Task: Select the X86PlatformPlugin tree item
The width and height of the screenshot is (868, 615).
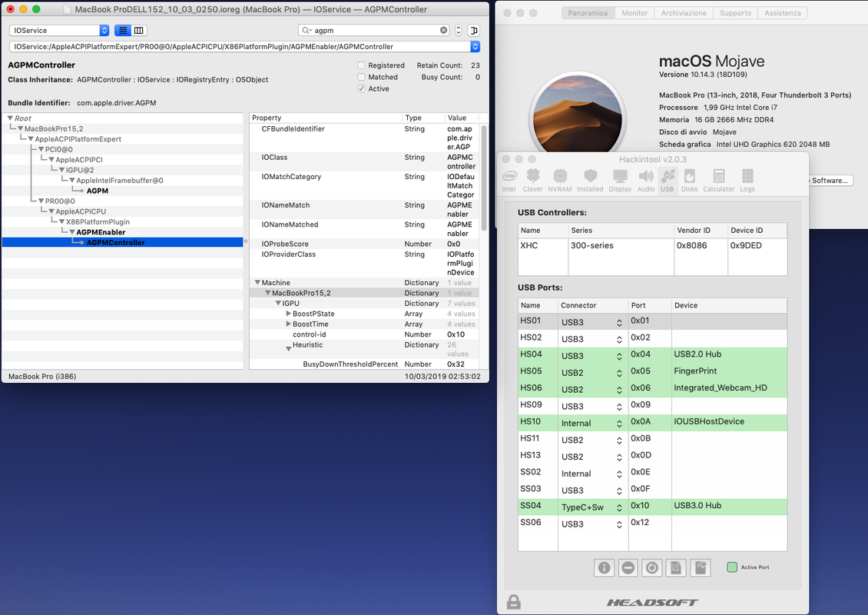Action: pyautogui.click(x=98, y=221)
